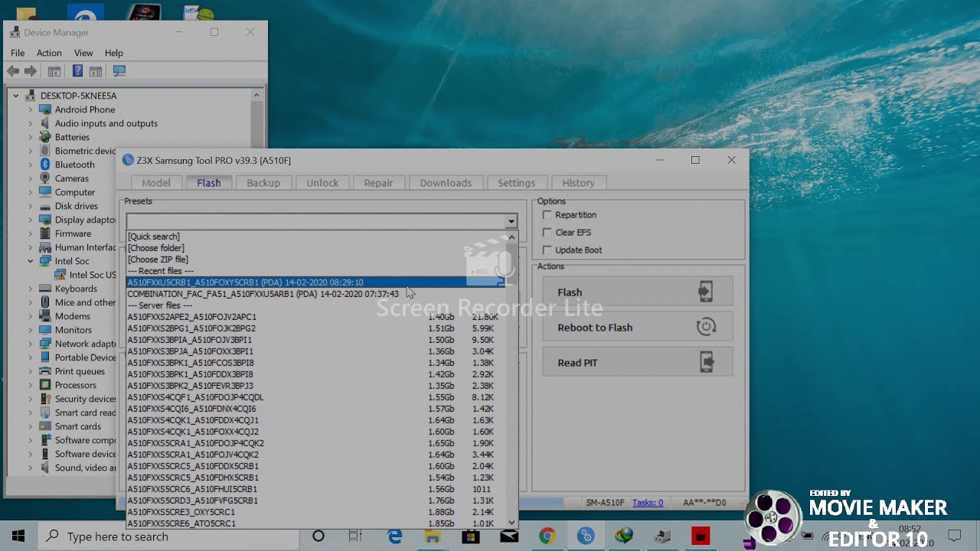
Task: Select the Print queues tree item
Action: tap(80, 371)
